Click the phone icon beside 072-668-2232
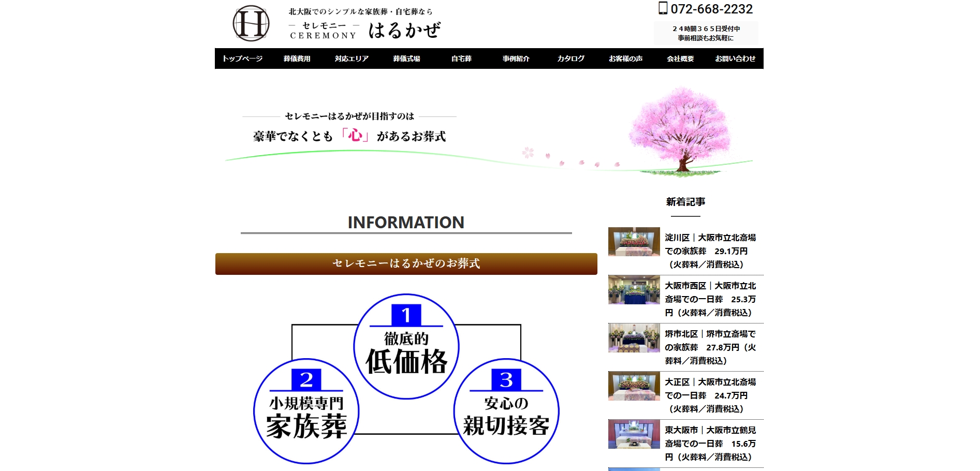The width and height of the screenshot is (980, 471). click(x=663, y=8)
